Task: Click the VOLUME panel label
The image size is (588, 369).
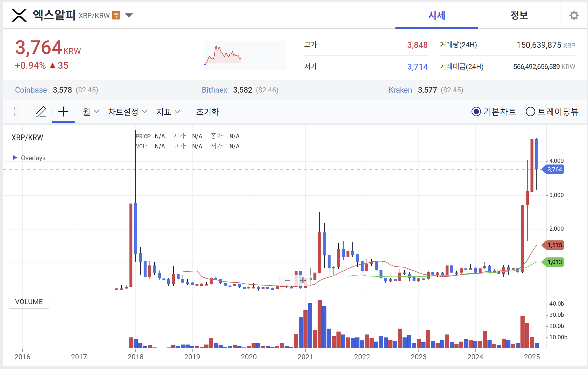Action: [29, 302]
